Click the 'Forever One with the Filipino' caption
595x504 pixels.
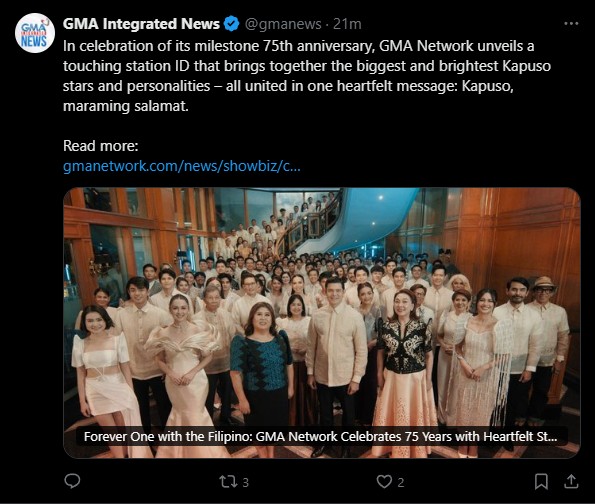tap(320, 436)
